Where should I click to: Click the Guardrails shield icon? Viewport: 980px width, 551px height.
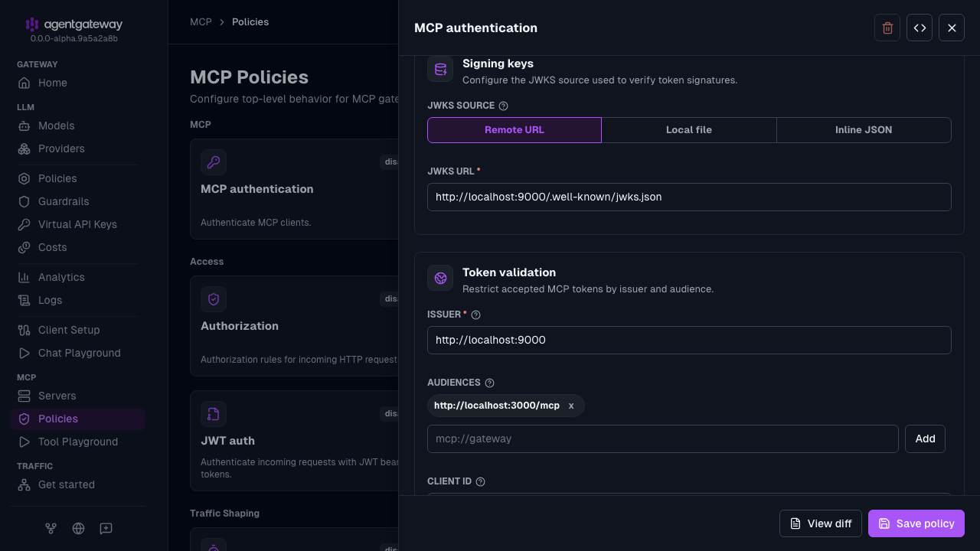coord(24,201)
